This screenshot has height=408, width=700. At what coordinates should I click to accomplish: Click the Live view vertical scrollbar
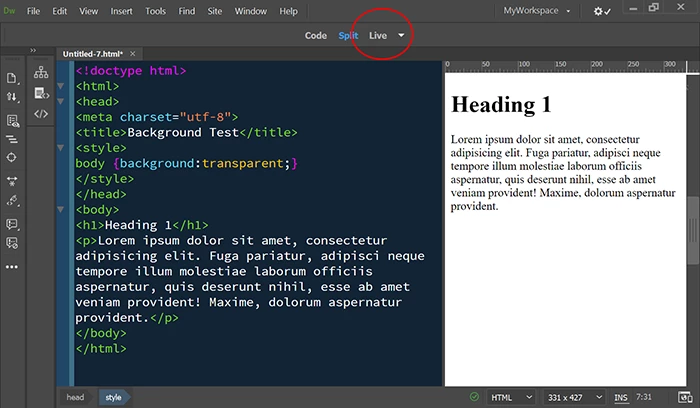pyautogui.click(x=693, y=230)
